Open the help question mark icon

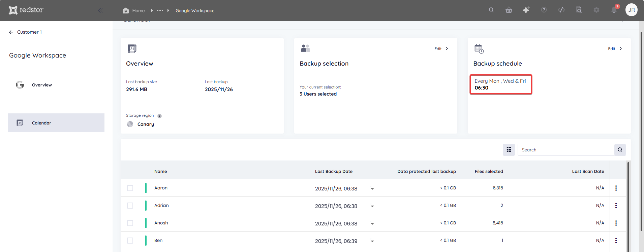pos(544,10)
